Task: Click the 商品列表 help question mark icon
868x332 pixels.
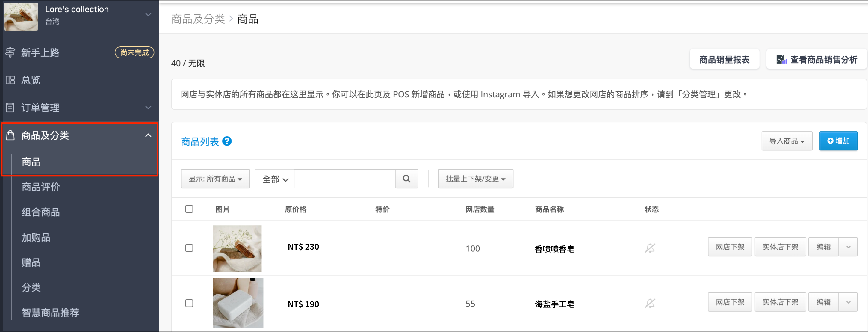Action: coord(227,141)
